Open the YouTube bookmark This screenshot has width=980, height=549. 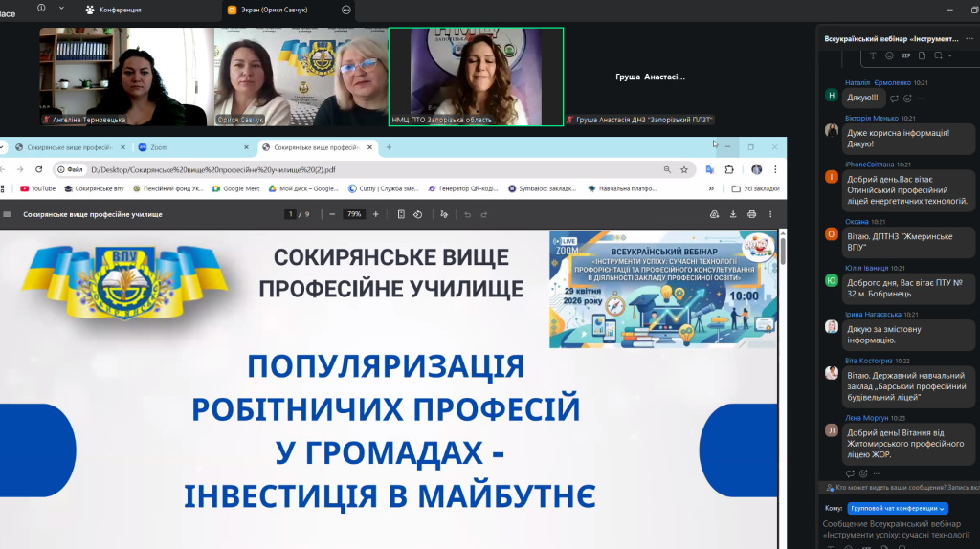coord(37,188)
